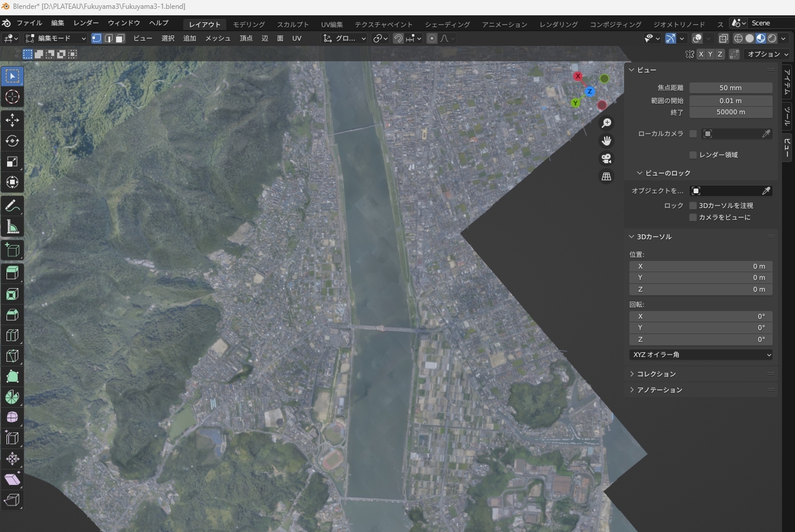Screen dimensions: 795x532
Task: Click the オプション button in header
Action: [x=767, y=54]
